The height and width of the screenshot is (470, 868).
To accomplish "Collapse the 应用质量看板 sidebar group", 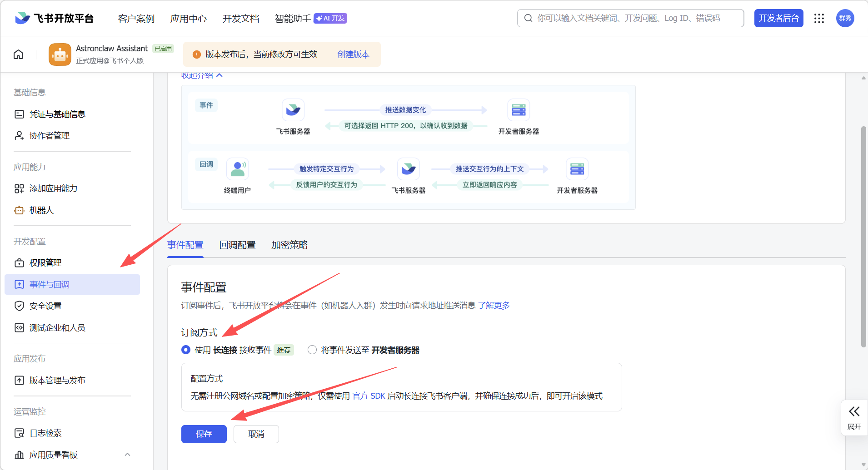I will click(x=127, y=454).
